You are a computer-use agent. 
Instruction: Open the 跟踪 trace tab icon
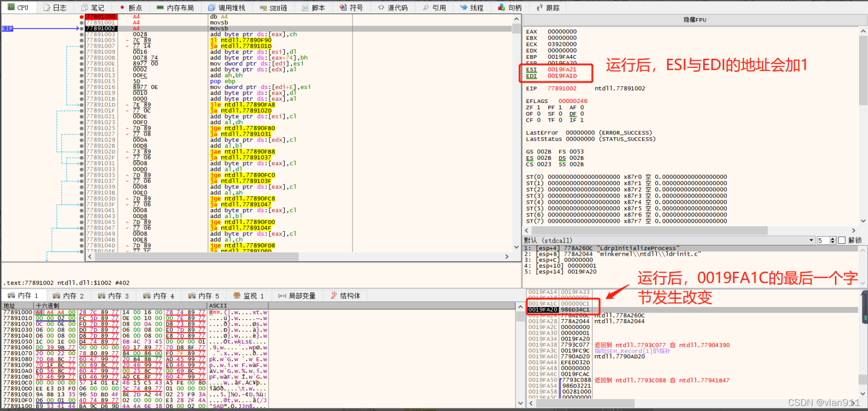pyautogui.click(x=540, y=8)
